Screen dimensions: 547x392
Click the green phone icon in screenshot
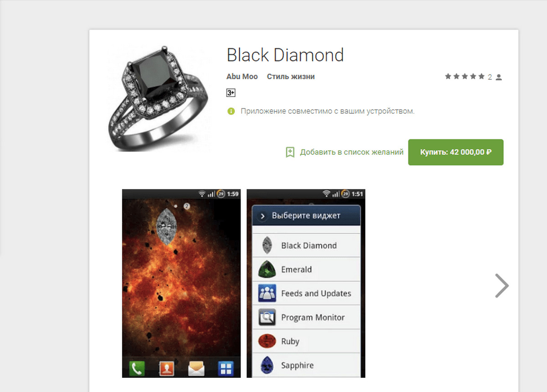[x=137, y=368]
